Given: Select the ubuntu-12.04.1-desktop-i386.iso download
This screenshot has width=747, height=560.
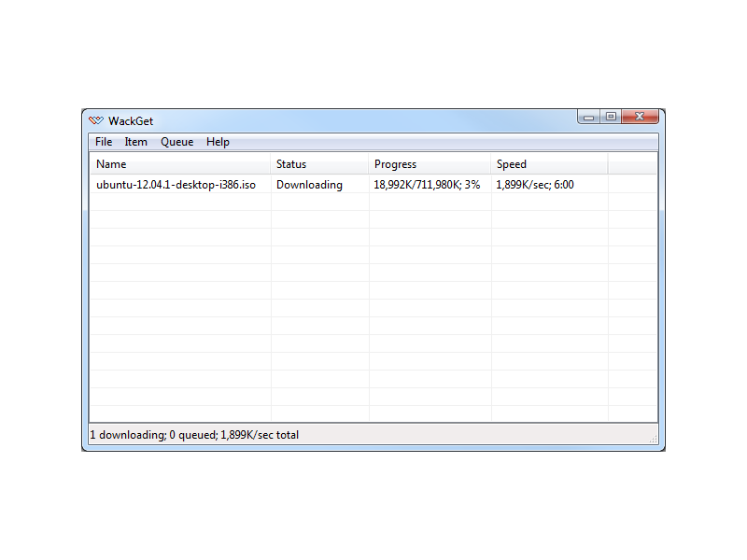Looking at the screenshot, I should coord(176,185).
